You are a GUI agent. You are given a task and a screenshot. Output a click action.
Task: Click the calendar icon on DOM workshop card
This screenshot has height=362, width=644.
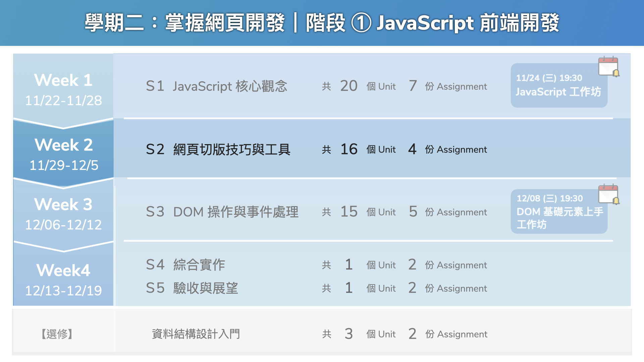click(608, 194)
